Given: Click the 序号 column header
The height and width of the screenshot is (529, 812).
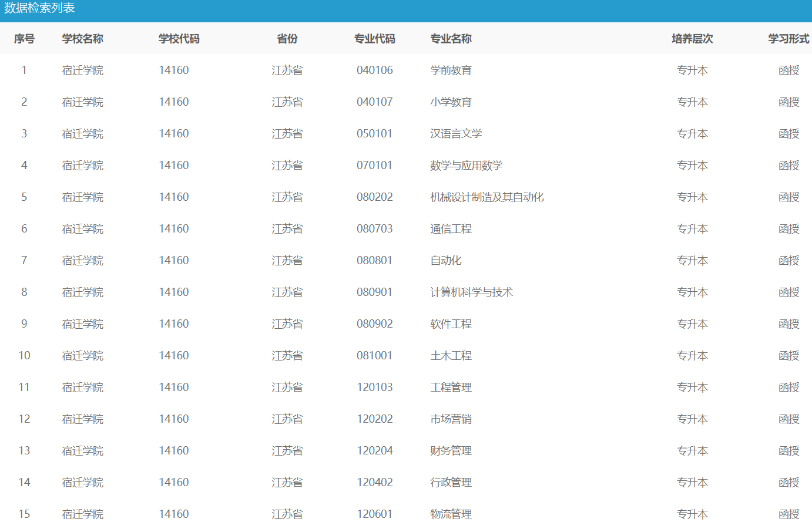Looking at the screenshot, I should tap(24, 39).
